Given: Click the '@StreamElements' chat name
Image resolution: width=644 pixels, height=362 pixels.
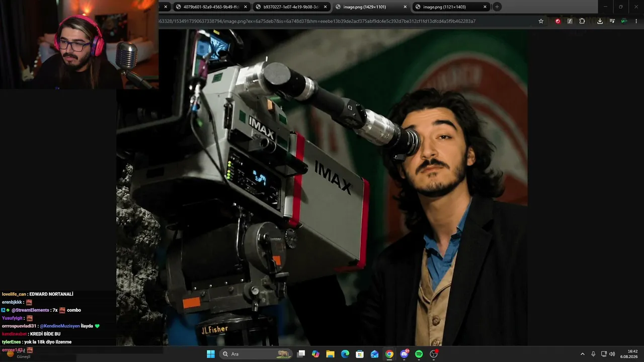Looking at the screenshot, I should [x=30, y=310].
